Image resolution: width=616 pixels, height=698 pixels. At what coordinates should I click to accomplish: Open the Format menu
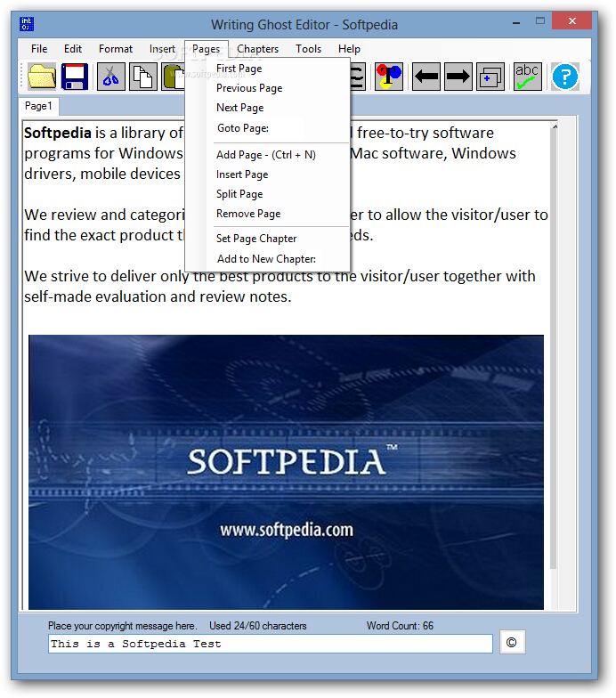[116, 49]
